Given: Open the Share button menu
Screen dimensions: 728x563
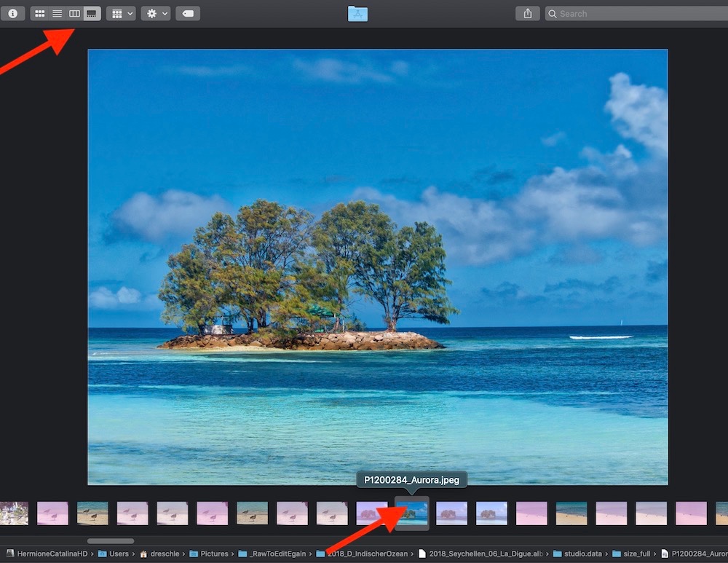Looking at the screenshot, I should [527, 13].
